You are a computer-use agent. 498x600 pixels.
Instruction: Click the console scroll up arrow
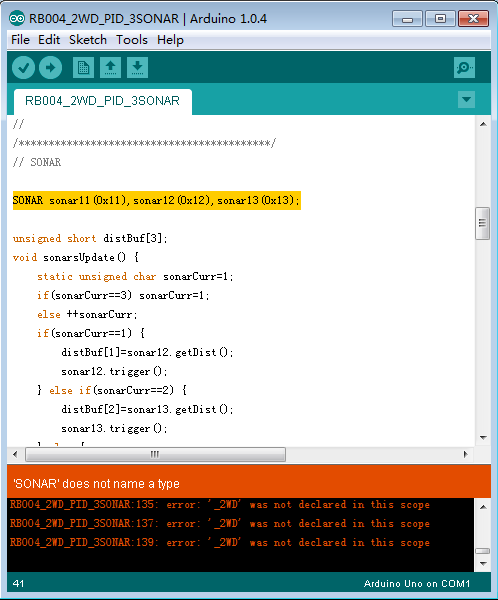(483, 507)
